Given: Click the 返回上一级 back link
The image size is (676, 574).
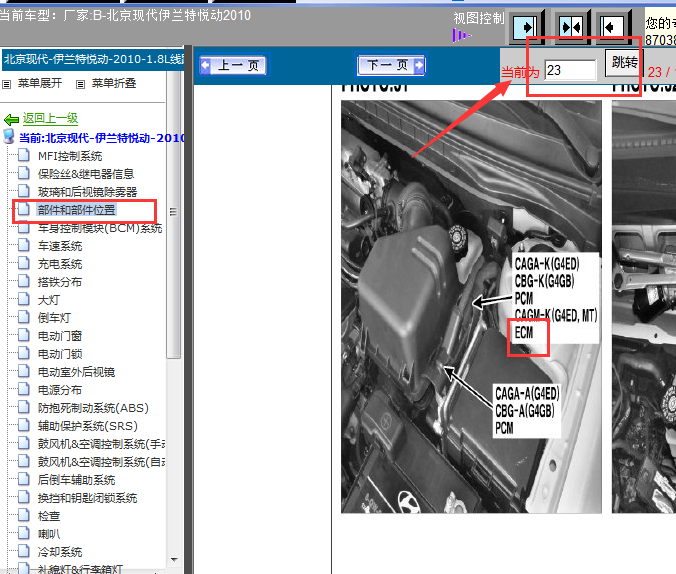Looking at the screenshot, I should click(50, 118).
